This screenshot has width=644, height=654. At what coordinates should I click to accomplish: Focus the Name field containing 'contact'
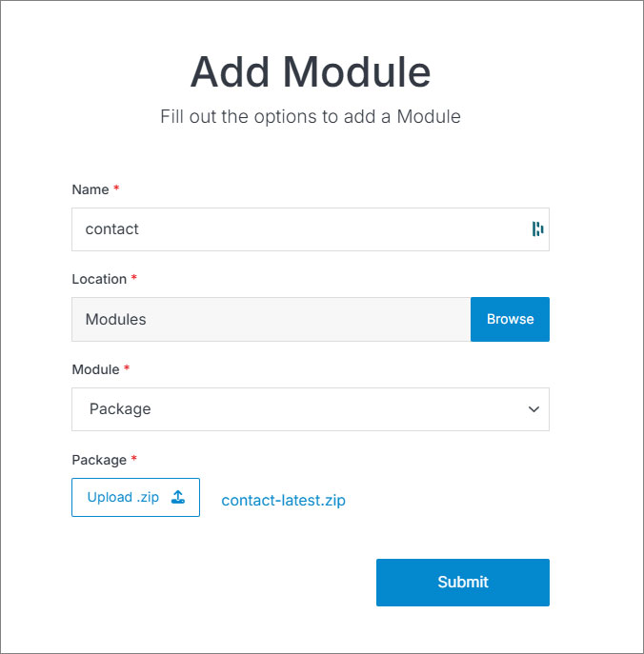[x=300, y=229]
